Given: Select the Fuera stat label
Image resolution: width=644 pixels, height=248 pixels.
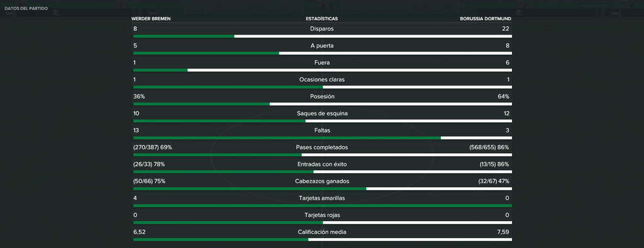Looking at the screenshot, I should 322,63.
